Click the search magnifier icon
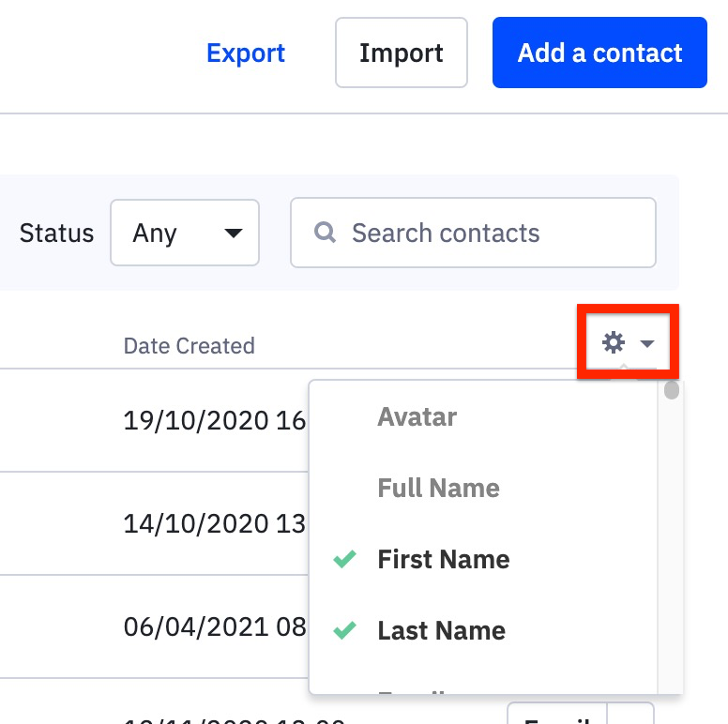The image size is (728, 724). point(325,233)
